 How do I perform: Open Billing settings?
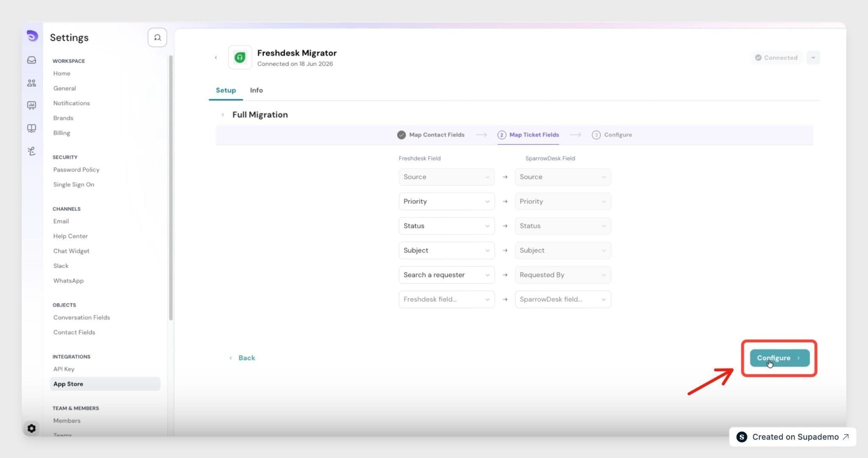click(x=61, y=133)
